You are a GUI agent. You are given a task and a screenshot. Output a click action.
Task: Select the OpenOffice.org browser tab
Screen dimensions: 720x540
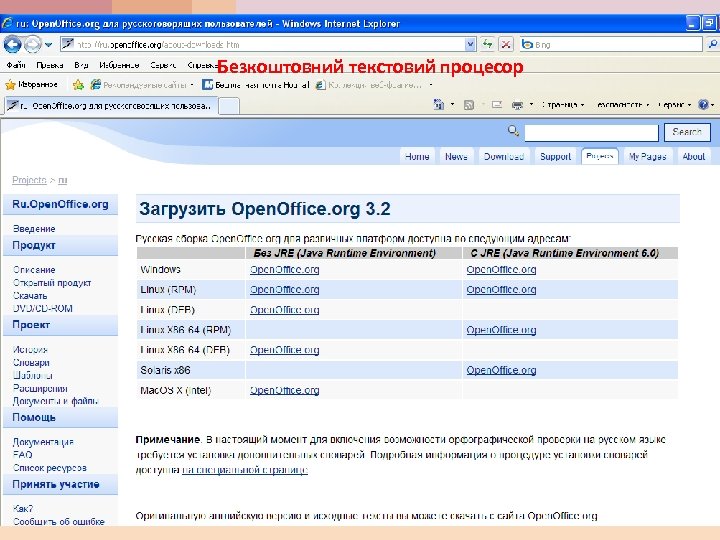pos(109,106)
